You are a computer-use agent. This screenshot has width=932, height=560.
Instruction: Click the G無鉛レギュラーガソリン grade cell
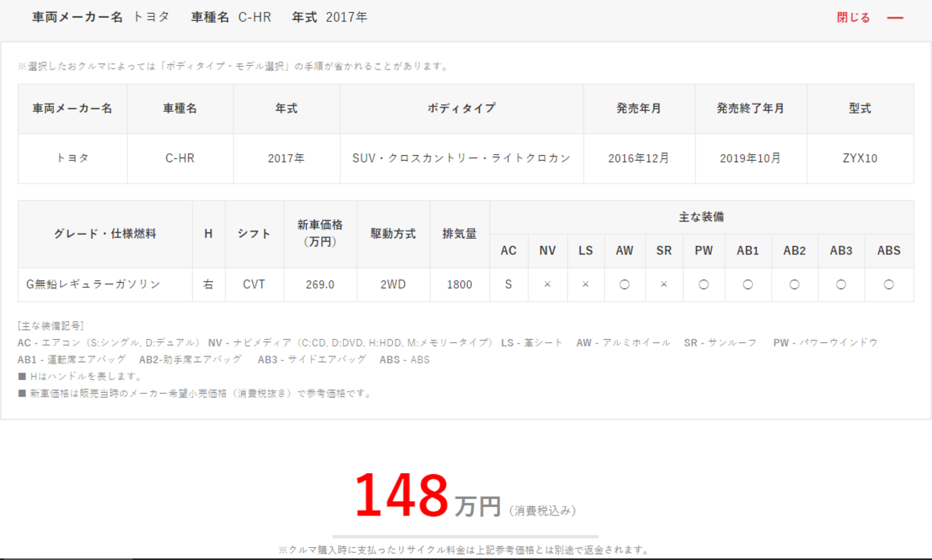105,285
